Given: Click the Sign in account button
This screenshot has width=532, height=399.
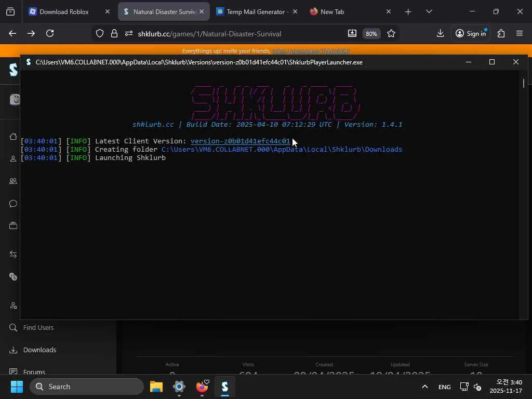Looking at the screenshot, I should [x=471, y=34].
